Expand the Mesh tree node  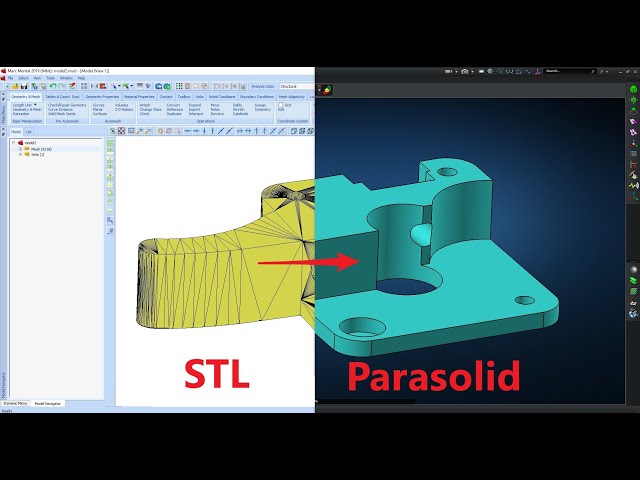[x=20, y=149]
